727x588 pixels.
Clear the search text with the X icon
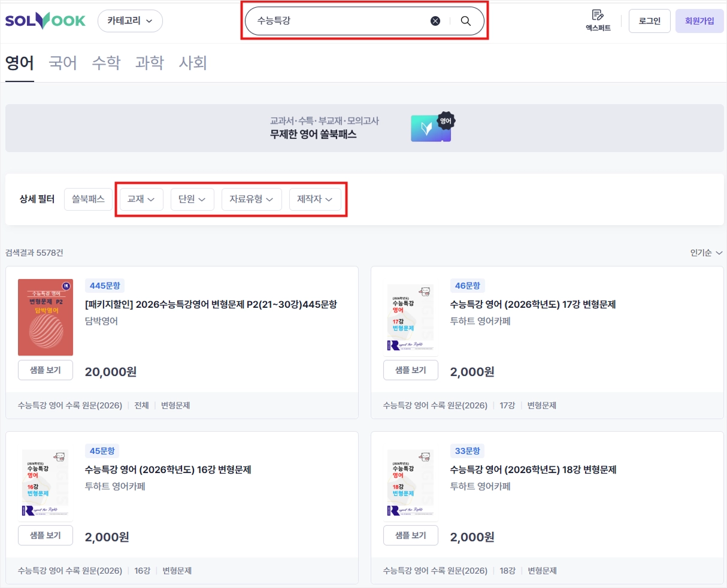(x=435, y=21)
